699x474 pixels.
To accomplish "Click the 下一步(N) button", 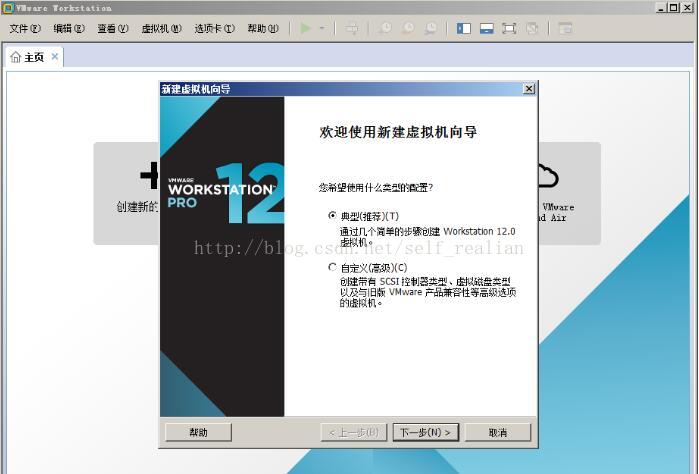I will point(426,432).
